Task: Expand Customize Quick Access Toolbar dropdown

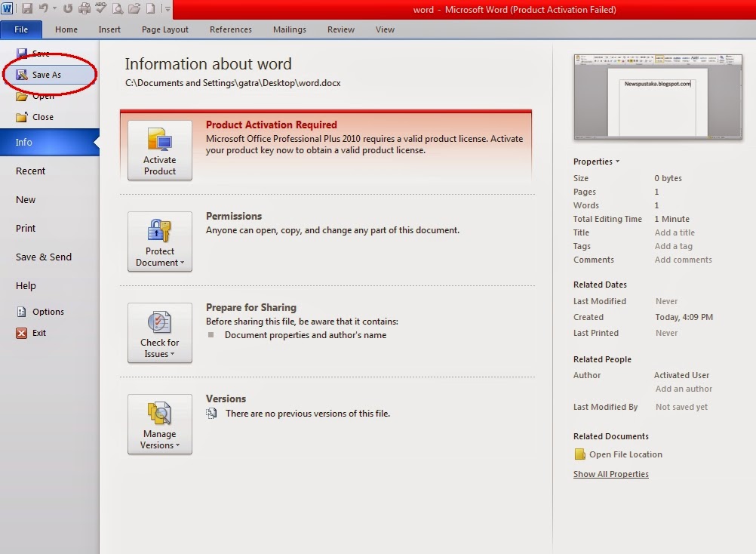Action: click(166, 8)
